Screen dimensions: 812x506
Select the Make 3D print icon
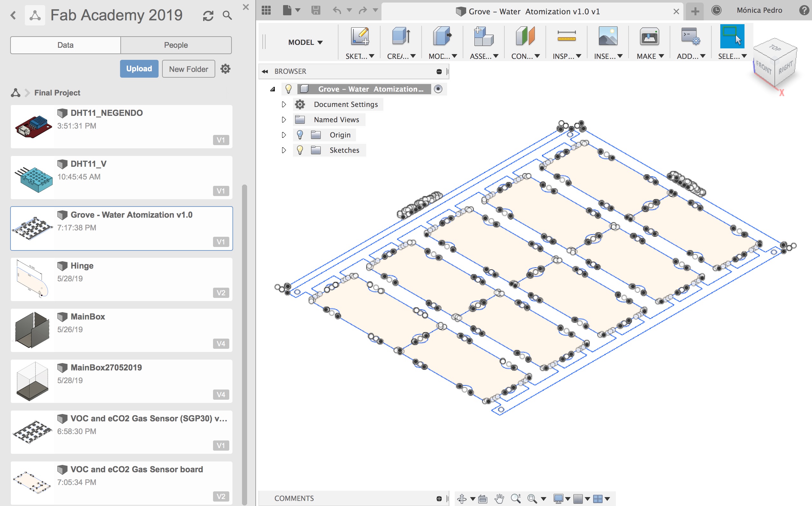[649, 36]
